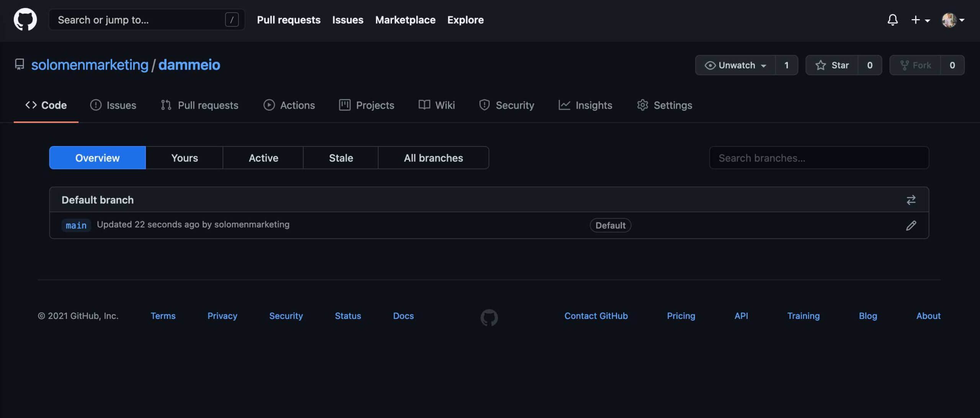Image resolution: width=980 pixels, height=418 pixels.
Task: Click 'Updated 22 seconds ago by solomenmarketing' text
Action: click(193, 224)
